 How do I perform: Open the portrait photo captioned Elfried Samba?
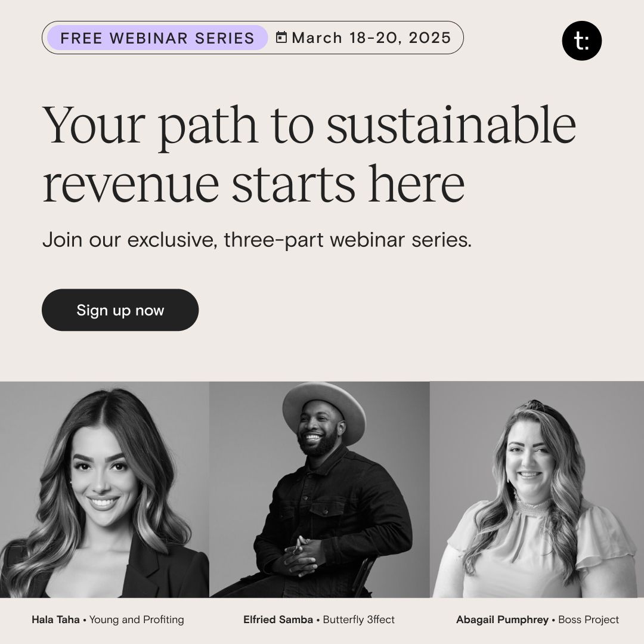pyautogui.click(x=320, y=489)
